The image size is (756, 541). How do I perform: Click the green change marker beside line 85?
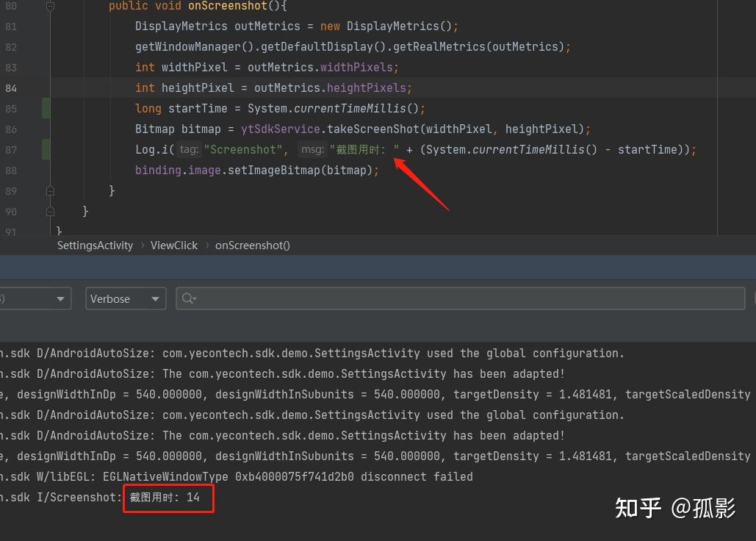tap(46, 108)
